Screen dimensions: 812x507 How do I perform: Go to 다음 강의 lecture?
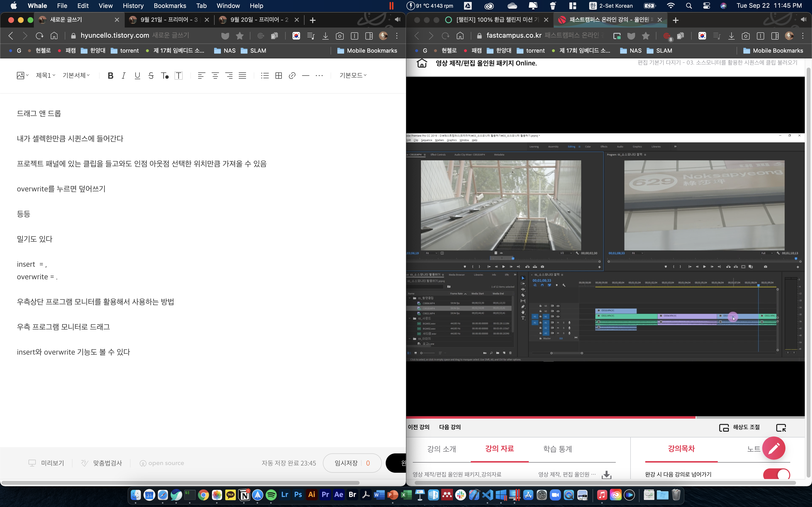click(x=450, y=427)
